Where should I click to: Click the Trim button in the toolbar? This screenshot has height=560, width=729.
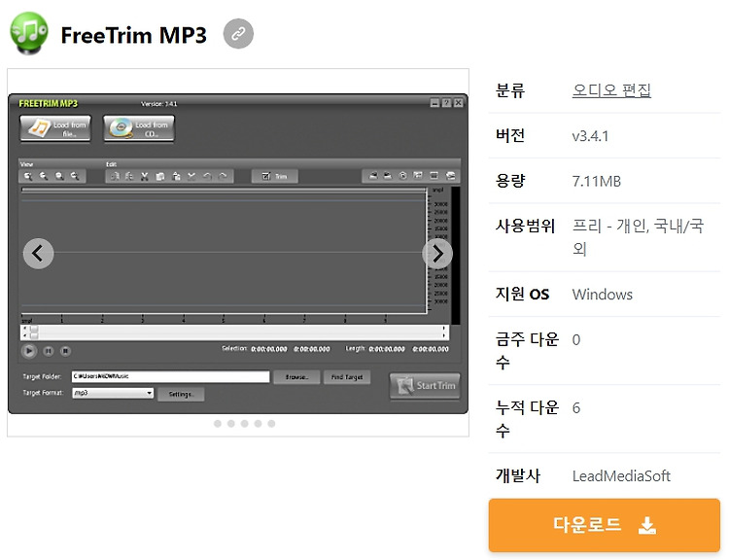point(275,176)
